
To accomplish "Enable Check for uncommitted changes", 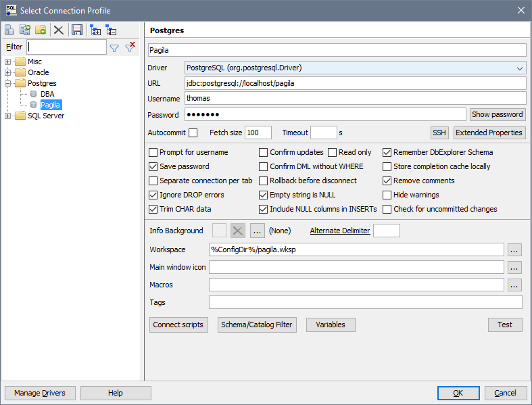I will 387,209.
